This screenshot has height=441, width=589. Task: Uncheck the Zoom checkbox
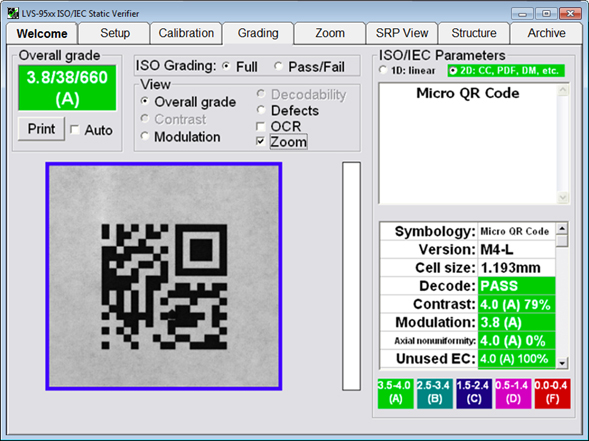pyautogui.click(x=260, y=142)
